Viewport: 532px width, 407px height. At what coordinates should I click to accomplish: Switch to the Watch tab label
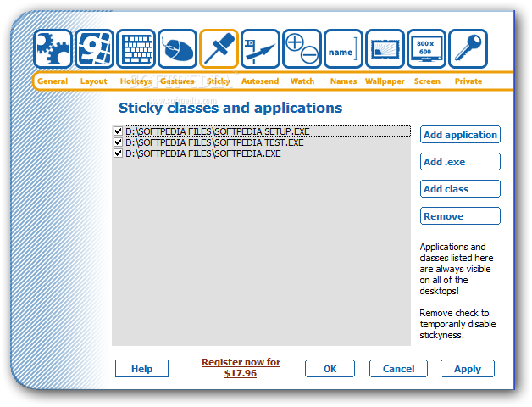302,81
